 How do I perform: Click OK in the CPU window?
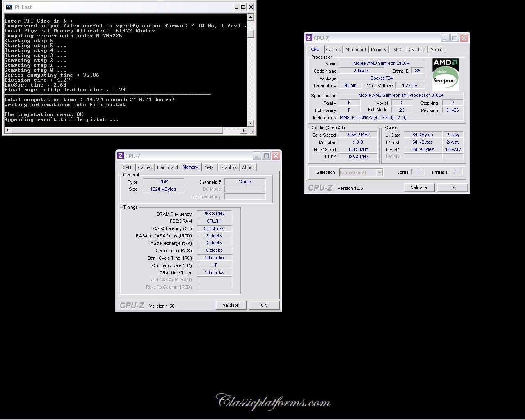click(452, 187)
